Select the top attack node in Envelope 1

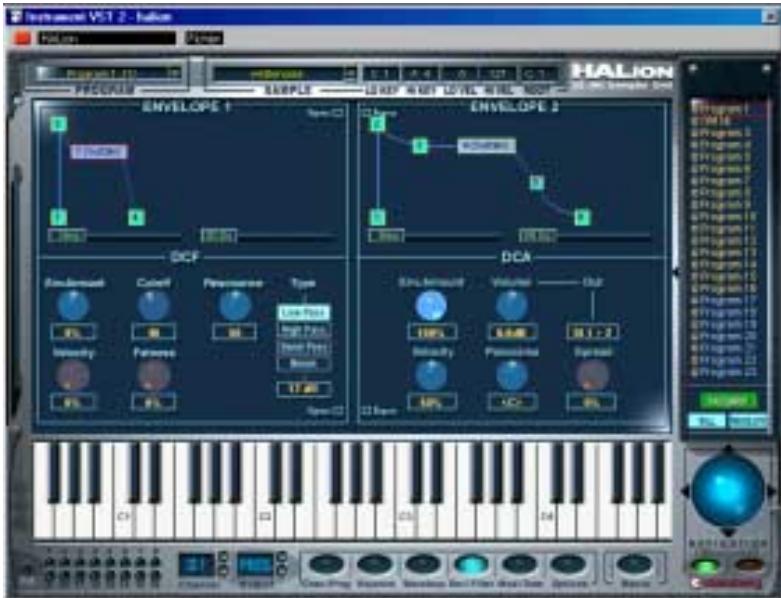59,124
